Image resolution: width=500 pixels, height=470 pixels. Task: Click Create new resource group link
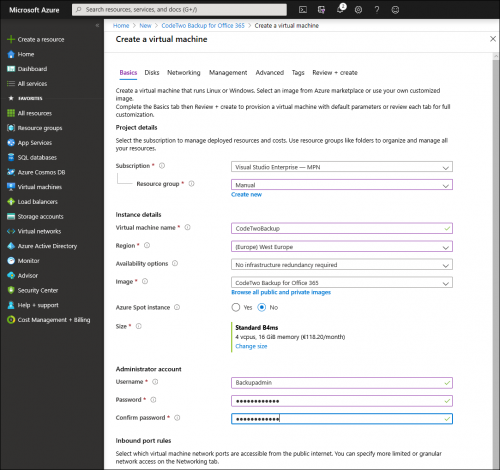(x=246, y=195)
